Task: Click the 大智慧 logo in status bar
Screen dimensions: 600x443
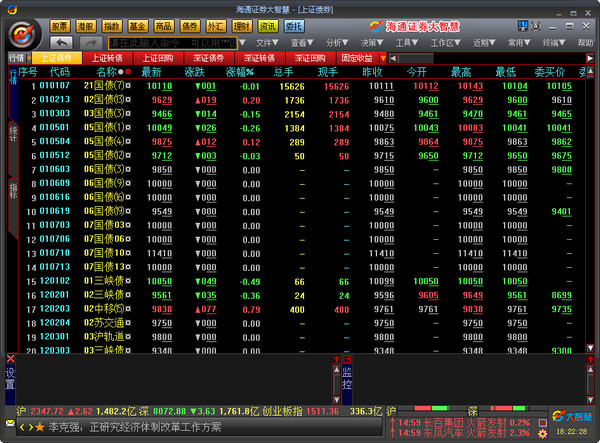Action: (x=576, y=411)
